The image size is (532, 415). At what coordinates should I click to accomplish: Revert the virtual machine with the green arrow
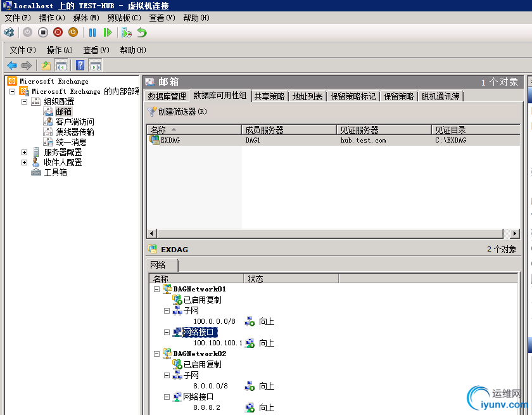tap(142, 32)
